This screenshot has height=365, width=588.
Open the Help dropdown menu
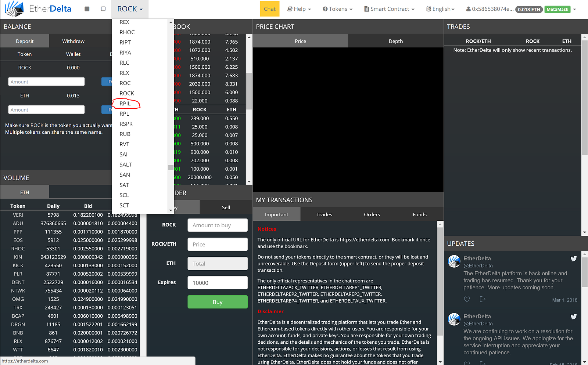[x=299, y=9]
